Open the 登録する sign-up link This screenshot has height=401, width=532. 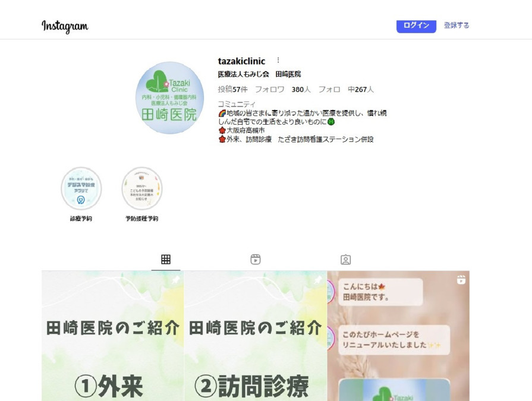tap(457, 26)
